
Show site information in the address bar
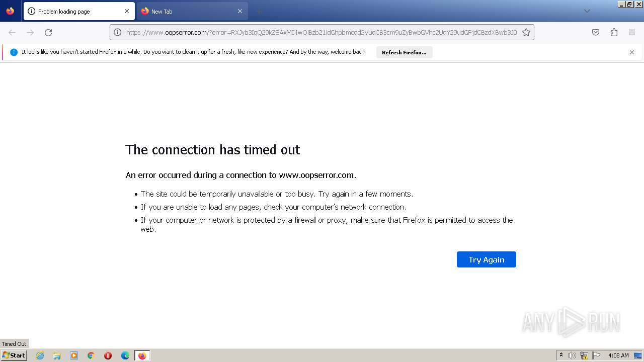point(118,32)
